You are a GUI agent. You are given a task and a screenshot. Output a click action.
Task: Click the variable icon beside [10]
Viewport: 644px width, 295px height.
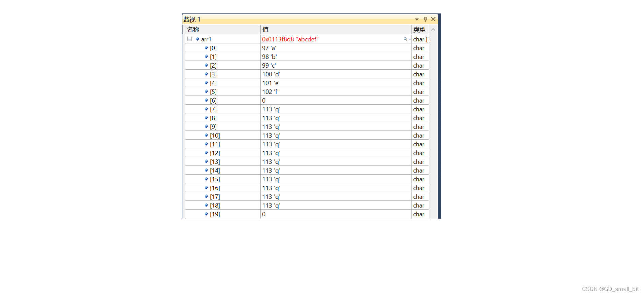point(206,135)
